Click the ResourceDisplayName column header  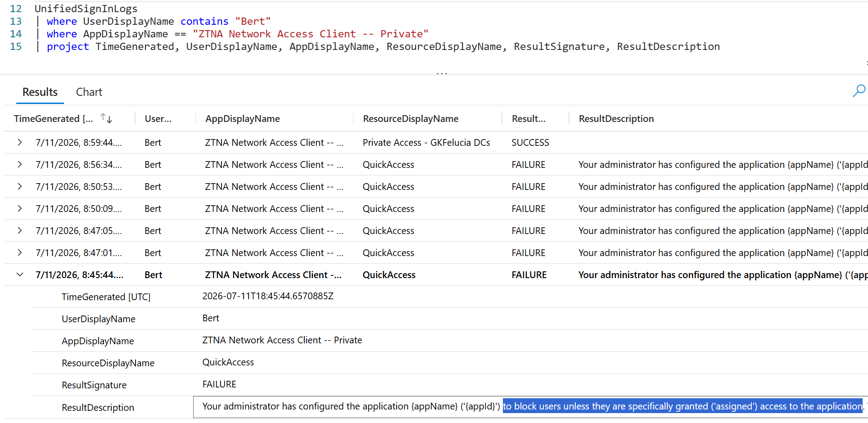tap(411, 118)
